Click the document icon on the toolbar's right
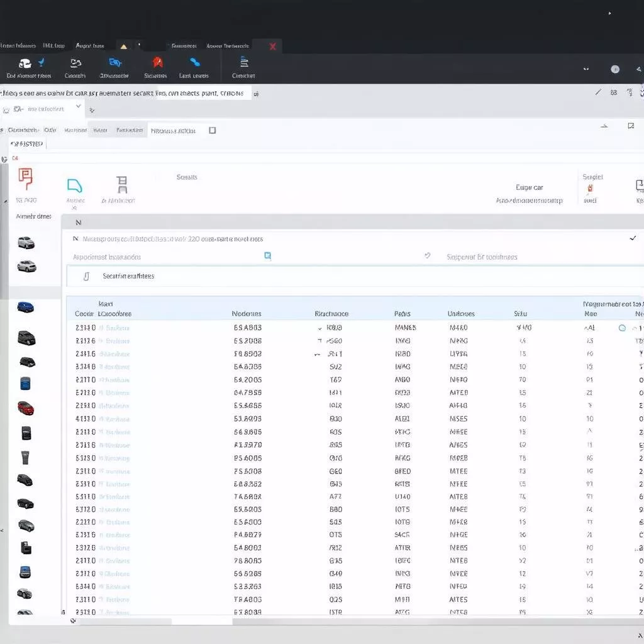The height and width of the screenshot is (644, 644). [244, 62]
